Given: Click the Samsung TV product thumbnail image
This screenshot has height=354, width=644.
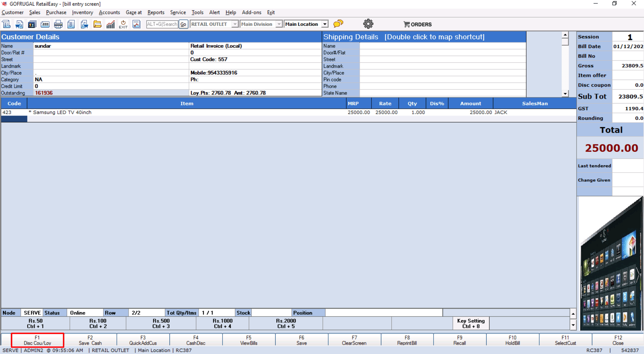Looking at the screenshot, I should point(610,263).
